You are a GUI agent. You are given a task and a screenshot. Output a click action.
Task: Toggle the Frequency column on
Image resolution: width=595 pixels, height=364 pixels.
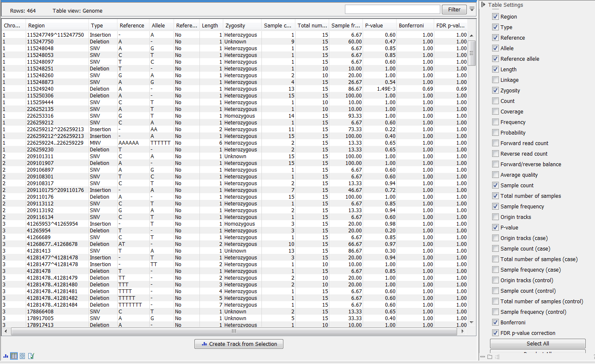(x=495, y=122)
